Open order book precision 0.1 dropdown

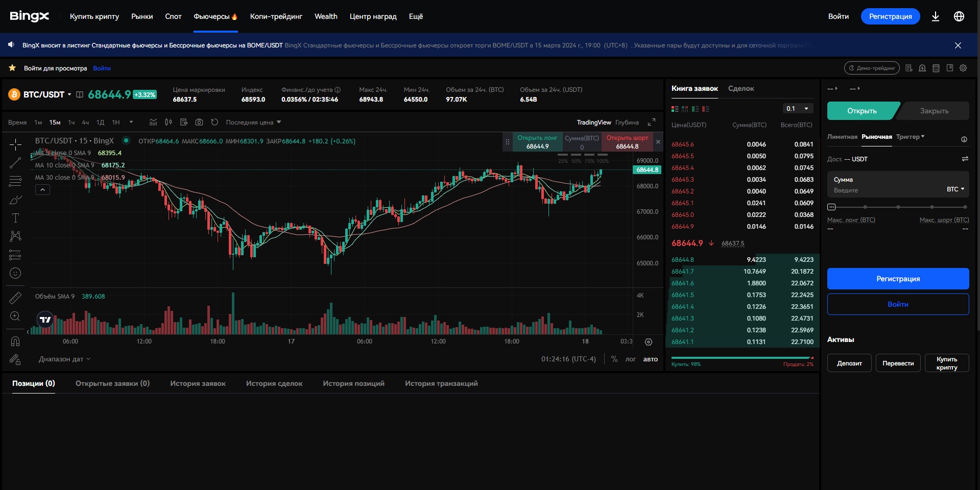tap(798, 109)
